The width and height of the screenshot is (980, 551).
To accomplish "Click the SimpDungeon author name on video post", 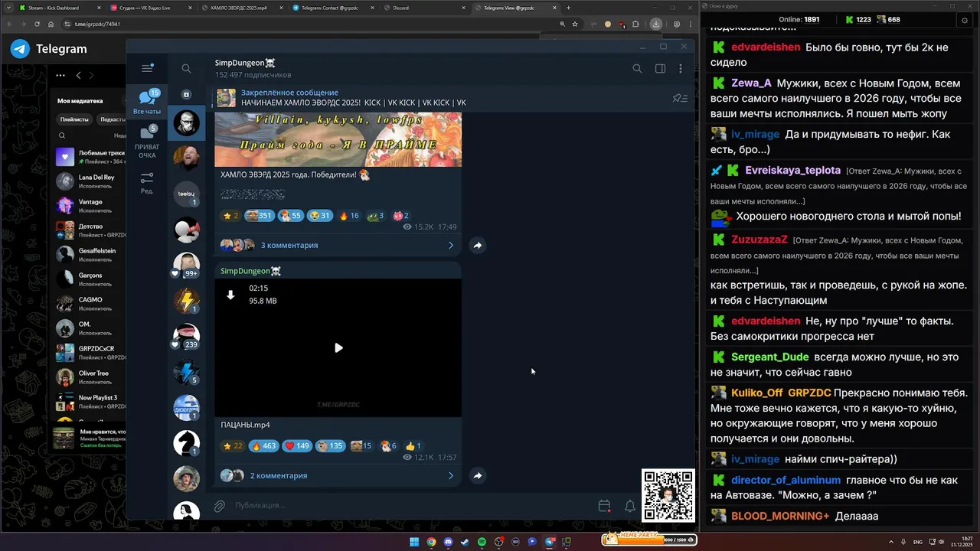I will click(x=250, y=271).
